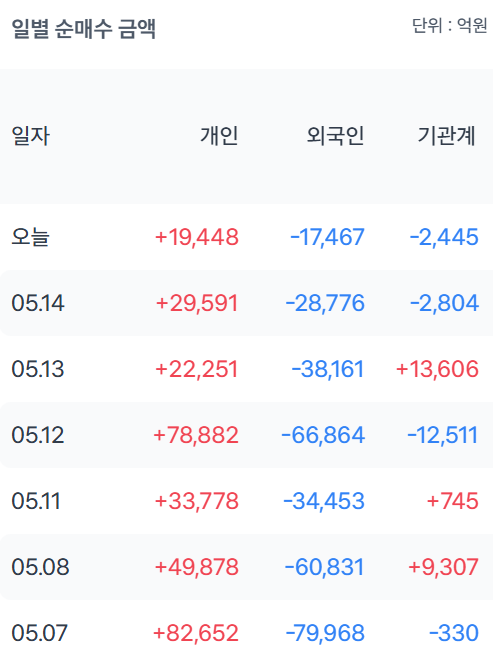The height and width of the screenshot is (655, 493).
Task: Select the 05.07 date row
Action: click(246, 628)
